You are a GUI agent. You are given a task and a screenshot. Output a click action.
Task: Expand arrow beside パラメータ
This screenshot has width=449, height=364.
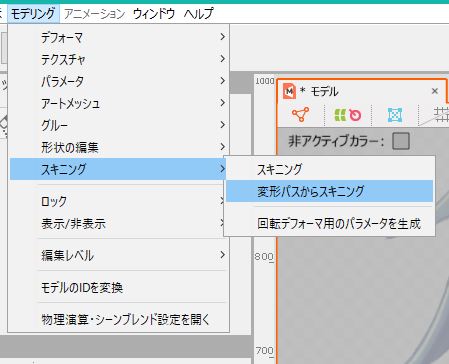[223, 81]
